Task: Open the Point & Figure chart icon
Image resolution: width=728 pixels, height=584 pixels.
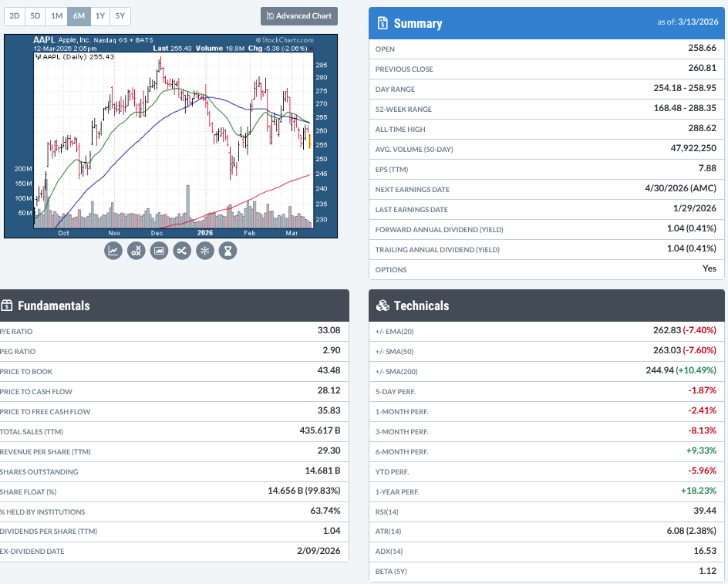Action: click(136, 251)
